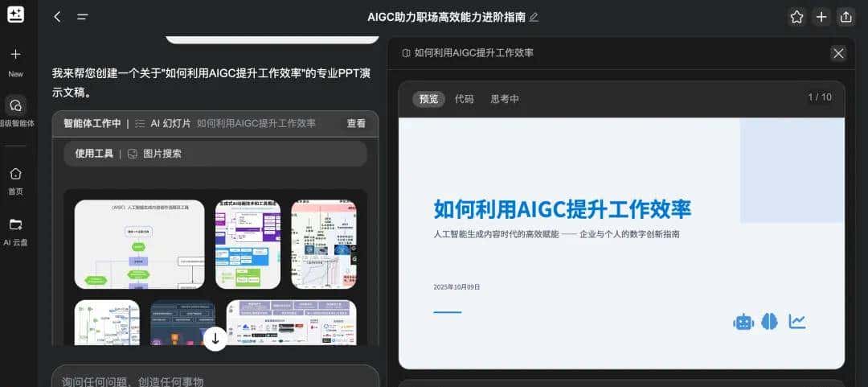This screenshot has width=868, height=387.
Task: Click the gray 如何利用AIGC提升工作效率 task name
Action: (256, 124)
